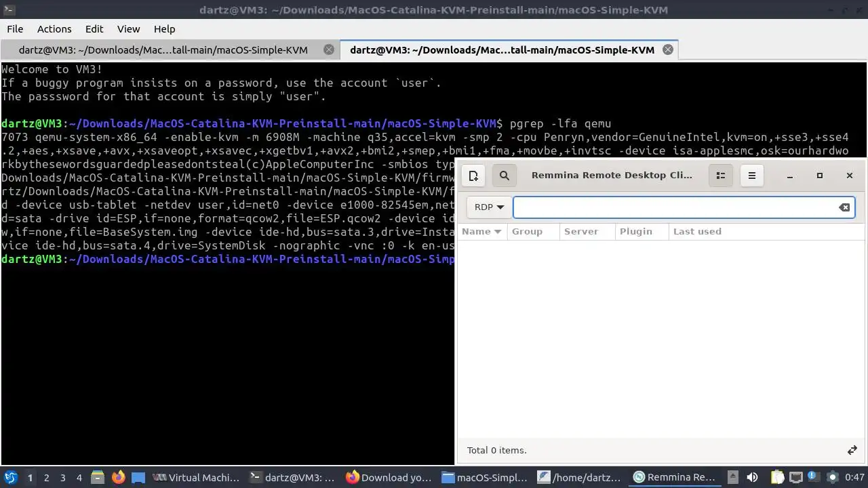Open the terminal Help menu
Screen dimensions: 868x488
[164, 29]
